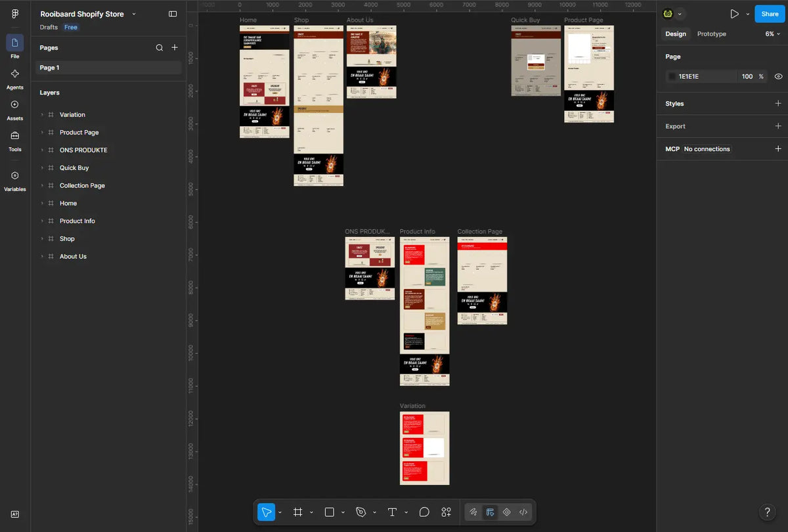The image size is (788, 532).
Task: Open the help question mark button
Action: point(767,512)
